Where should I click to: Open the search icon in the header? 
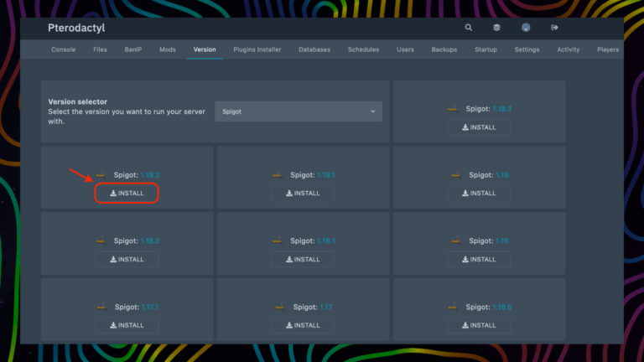click(x=469, y=28)
